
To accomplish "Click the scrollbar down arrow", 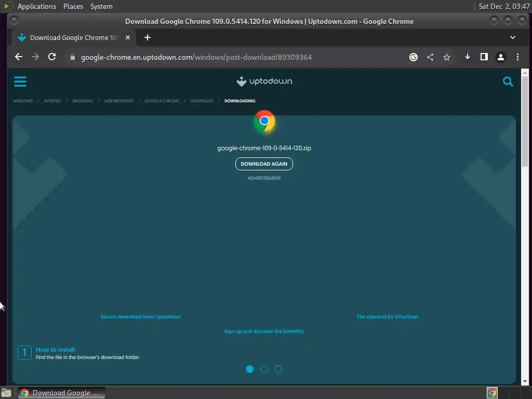I will (x=525, y=381).
